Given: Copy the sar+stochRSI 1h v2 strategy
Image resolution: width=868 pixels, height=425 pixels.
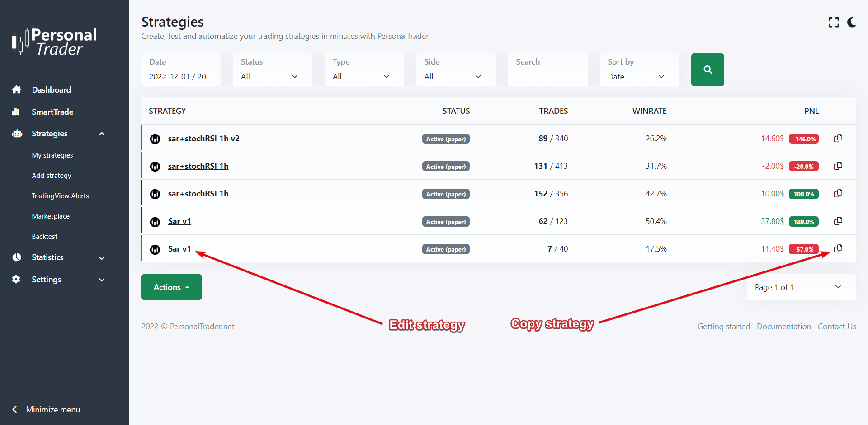Looking at the screenshot, I should pyautogui.click(x=838, y=138).
